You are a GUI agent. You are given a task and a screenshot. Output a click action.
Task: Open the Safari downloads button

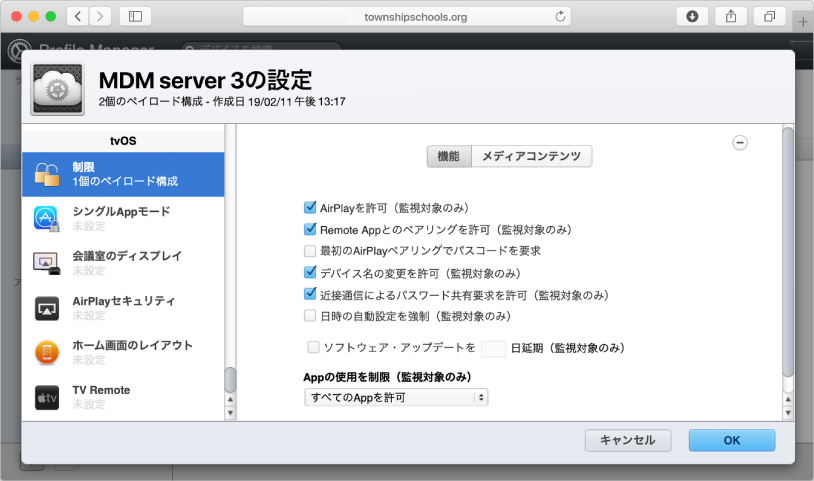point(692,17)
